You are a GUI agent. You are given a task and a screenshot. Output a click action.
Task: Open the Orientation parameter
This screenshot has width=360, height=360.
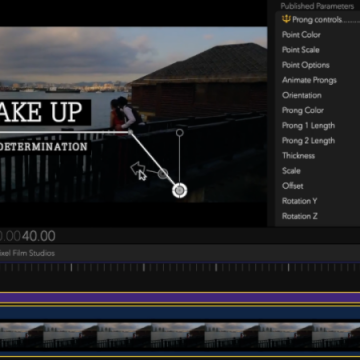point(302,95)
